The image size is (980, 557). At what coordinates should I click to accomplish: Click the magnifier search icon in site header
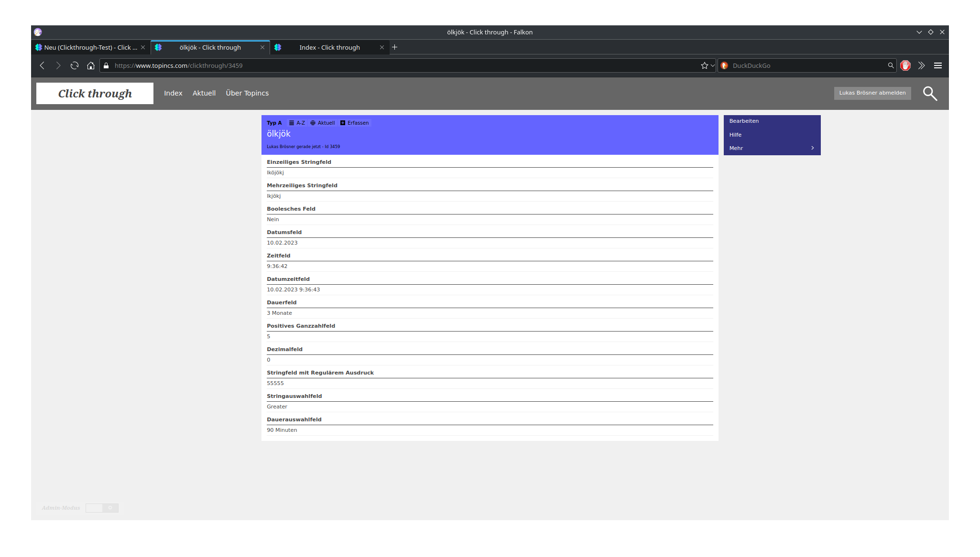(929, 94)
